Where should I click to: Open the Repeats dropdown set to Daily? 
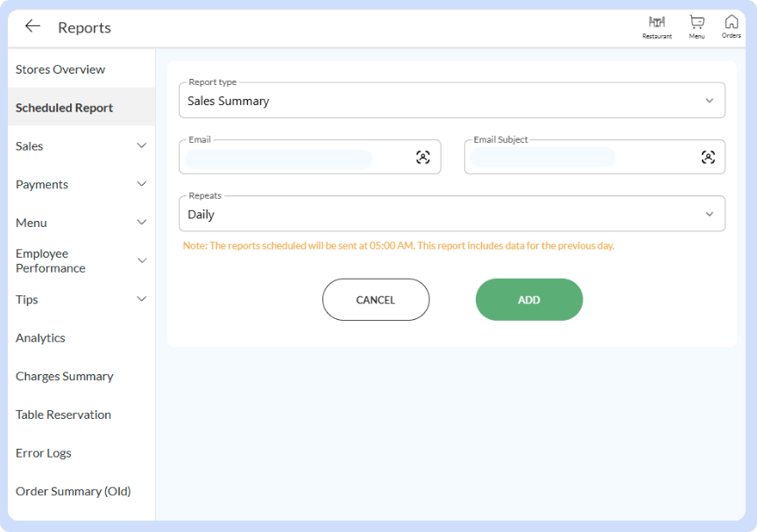[451, 213]
